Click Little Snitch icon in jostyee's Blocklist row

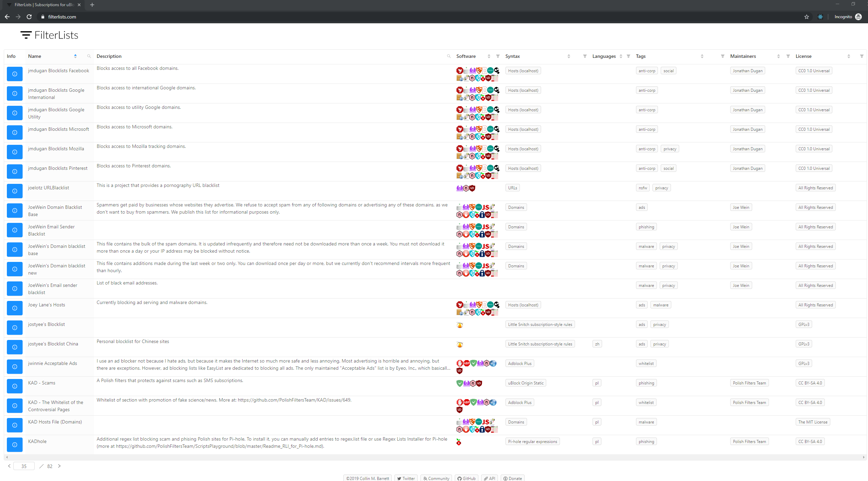pyautogui.click(x=460, y=325)
